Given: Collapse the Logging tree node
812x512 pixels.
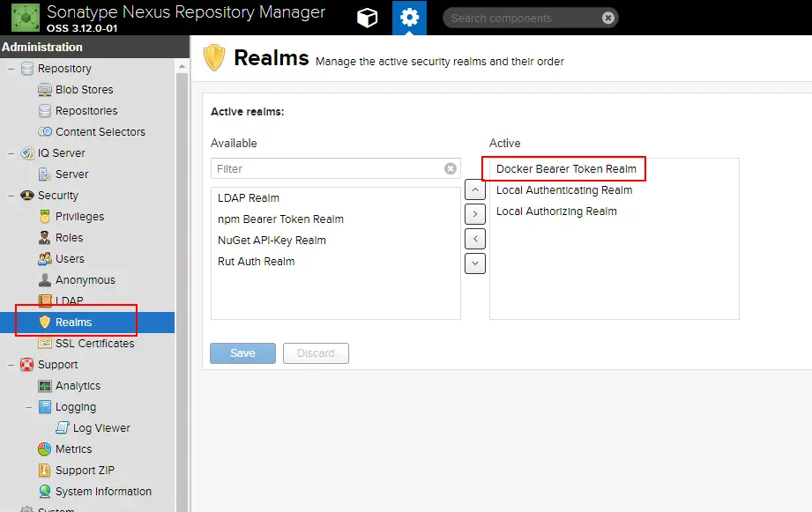Looking at the screenshot, I should click(28, 407).
